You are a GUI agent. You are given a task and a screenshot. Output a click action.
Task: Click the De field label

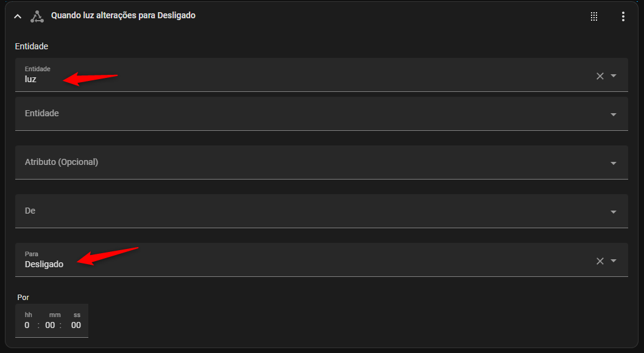[30, 211]
